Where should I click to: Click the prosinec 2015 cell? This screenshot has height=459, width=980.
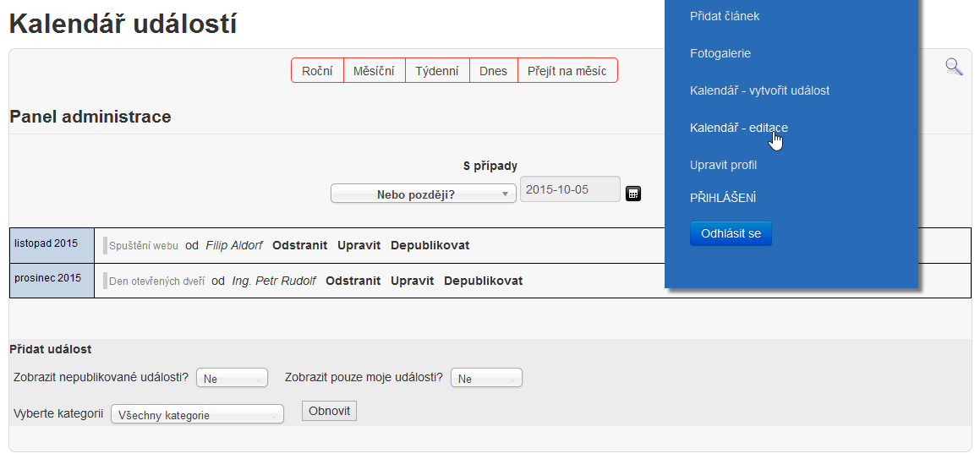coord(52,281)
